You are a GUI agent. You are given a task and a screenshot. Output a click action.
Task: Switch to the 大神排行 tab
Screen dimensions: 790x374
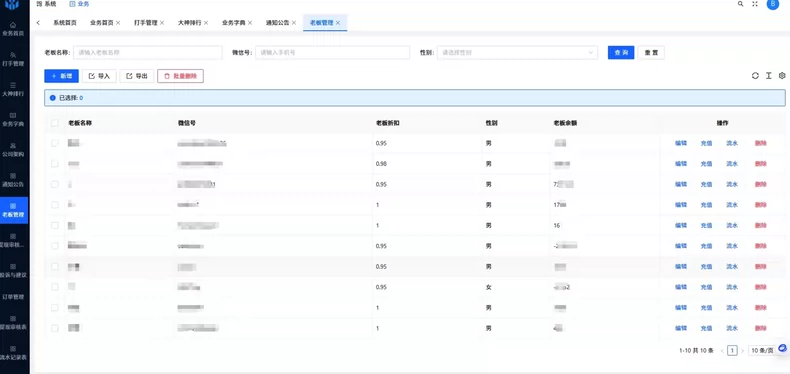(x=189, y=23)
